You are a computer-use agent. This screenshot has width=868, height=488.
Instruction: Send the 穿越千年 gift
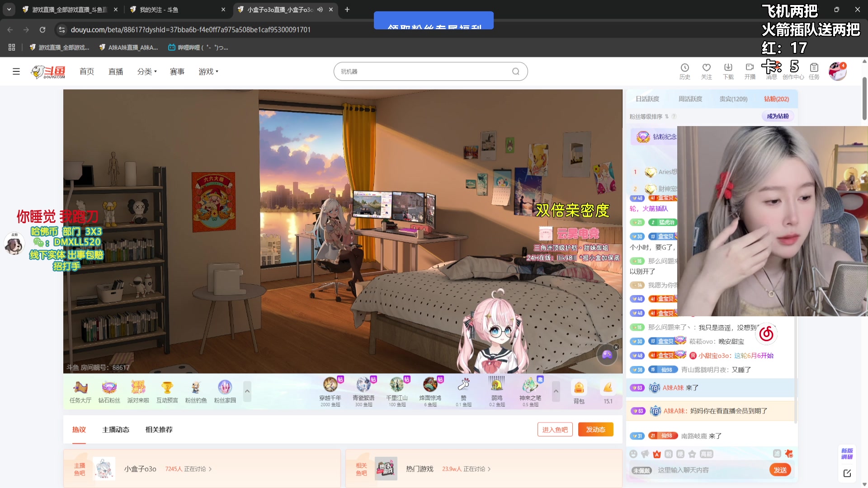(330, 391)
